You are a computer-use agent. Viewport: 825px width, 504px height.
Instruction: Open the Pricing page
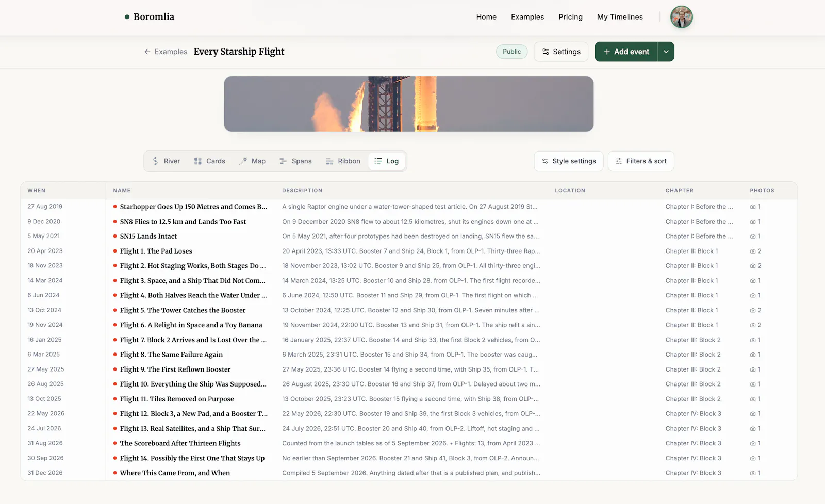coord(570,17)
